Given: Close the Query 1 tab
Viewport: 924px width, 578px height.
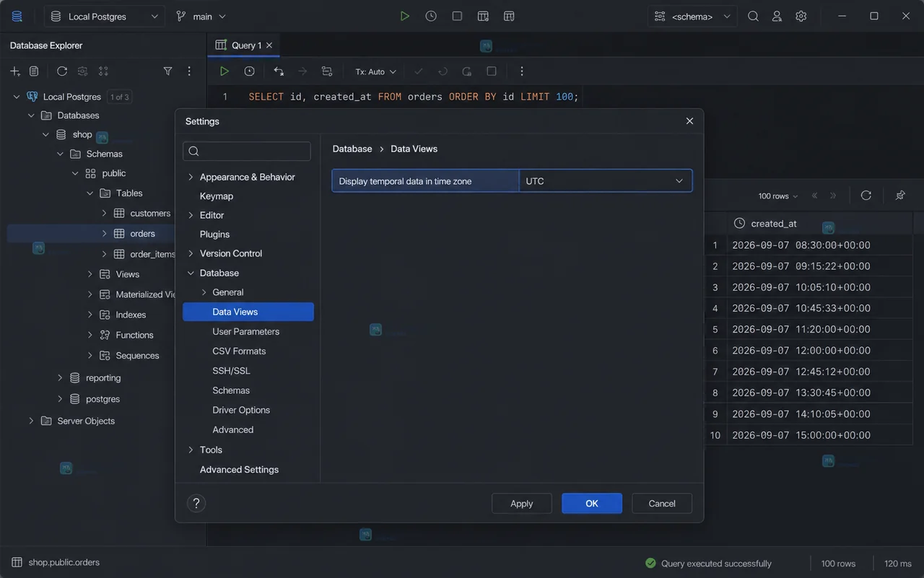Looking at the screenshot, I should (269, 45).
